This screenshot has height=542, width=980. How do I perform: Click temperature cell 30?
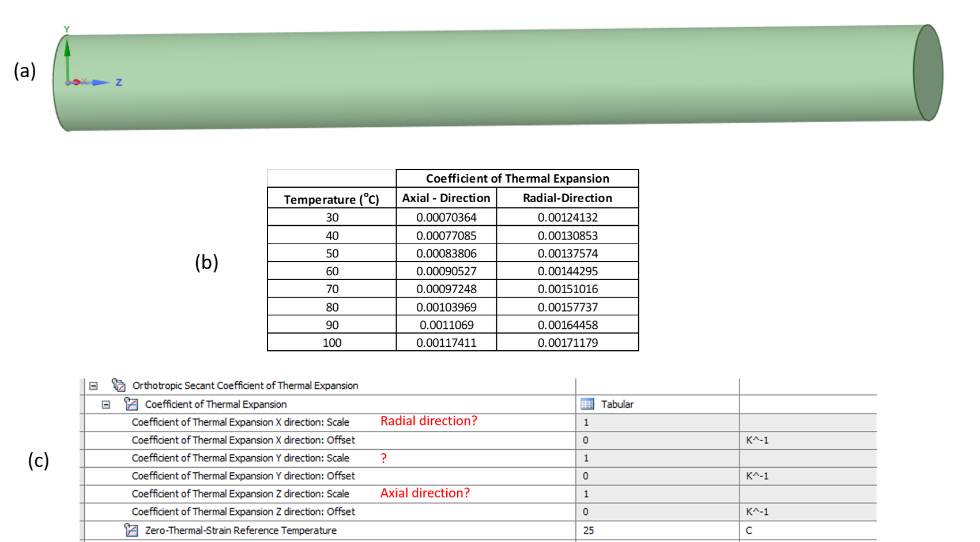[x=332, y=218]
